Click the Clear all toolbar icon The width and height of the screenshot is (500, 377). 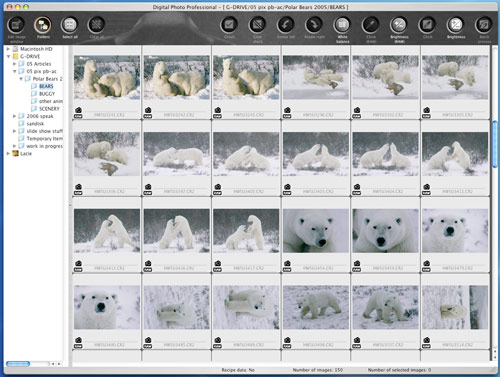point(96,25)
